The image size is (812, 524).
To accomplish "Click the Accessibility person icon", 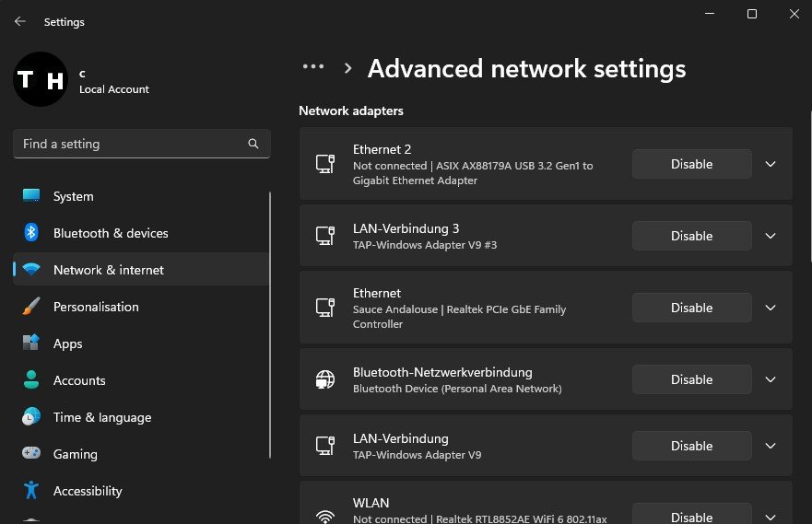I will click(31, 491).
